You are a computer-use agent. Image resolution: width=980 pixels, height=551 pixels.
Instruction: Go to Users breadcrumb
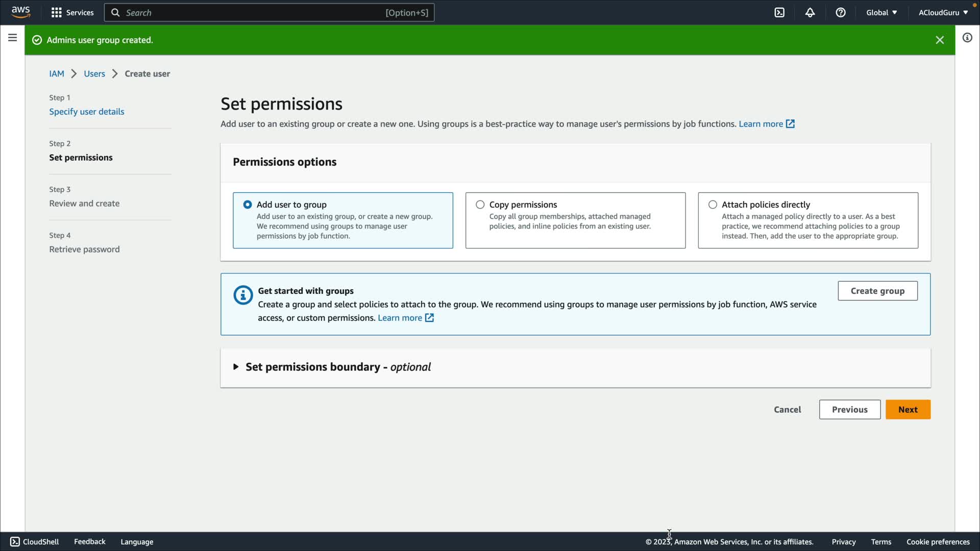click(x=94, y=73)
